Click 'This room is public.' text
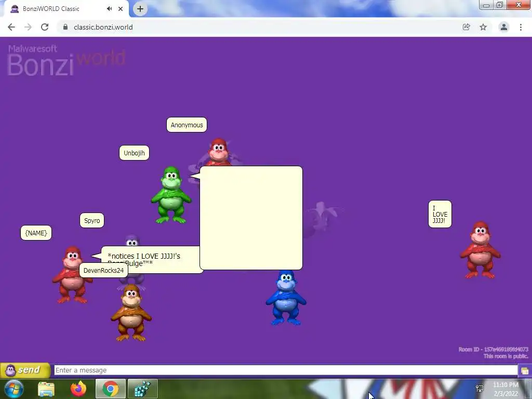Image resolution: width=532 pixels, height=399 pixels. (506, 356)
